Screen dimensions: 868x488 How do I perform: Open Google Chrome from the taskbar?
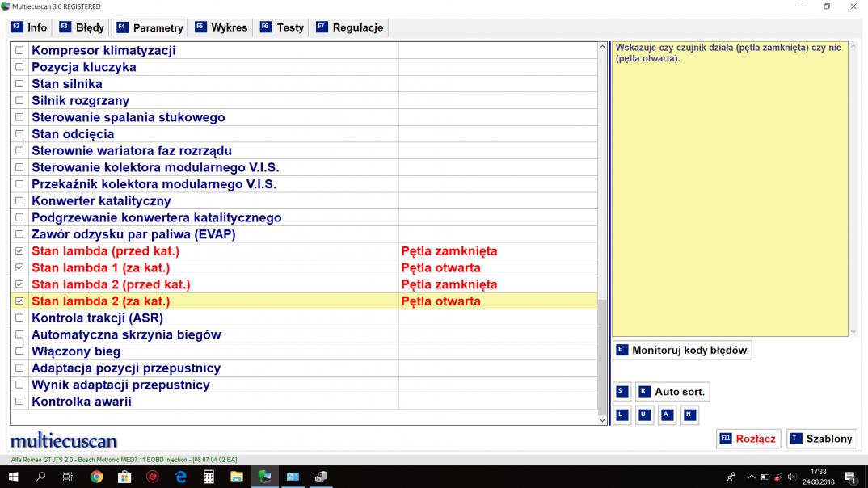tap(96, 477)
